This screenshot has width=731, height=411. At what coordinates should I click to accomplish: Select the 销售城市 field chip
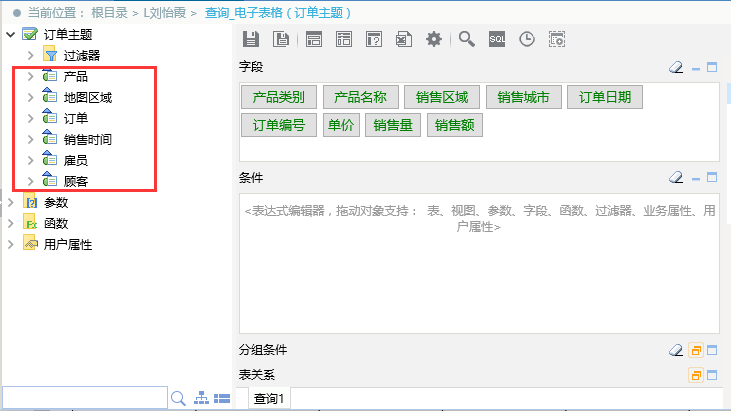click(x=524, y=97)
